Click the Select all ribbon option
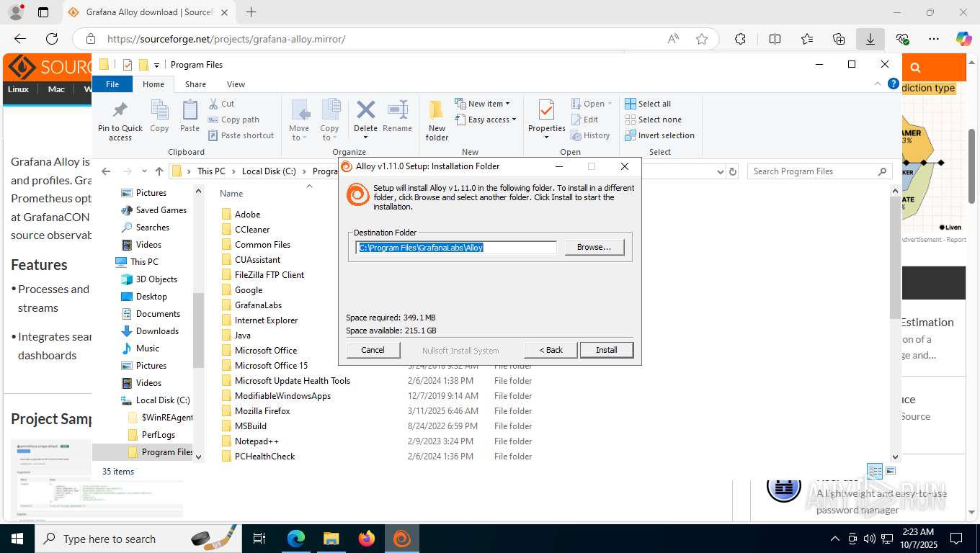This screenshot has width=980, height=553. pyautogui.click(x=648, y=104)
